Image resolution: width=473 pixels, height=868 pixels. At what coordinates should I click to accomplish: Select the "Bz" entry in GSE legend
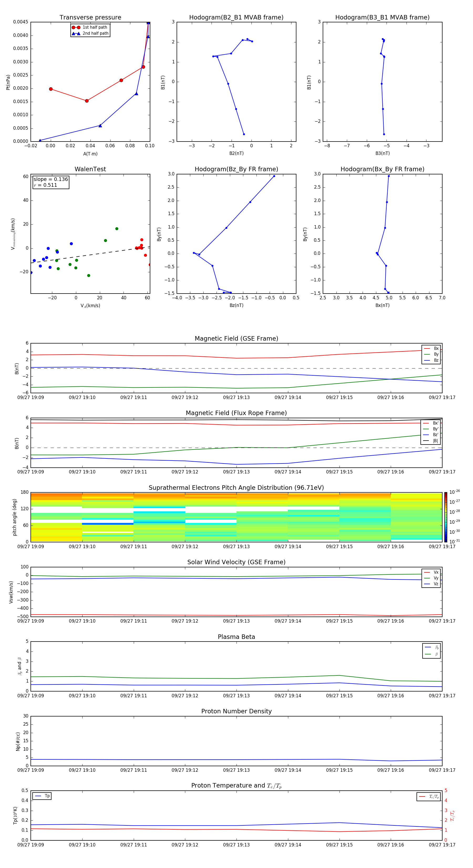(431, 361)
